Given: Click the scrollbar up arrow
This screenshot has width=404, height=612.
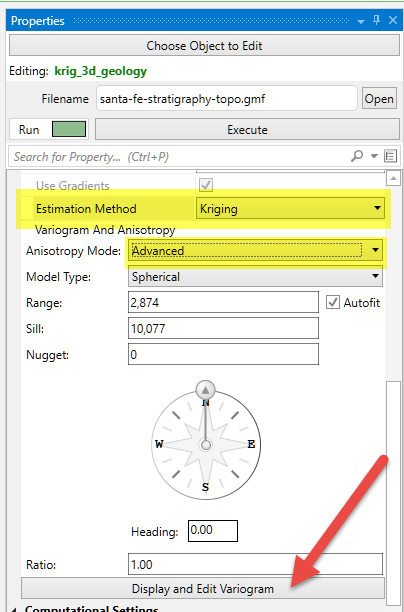Looking at the screenshot, I should point(392,178).
